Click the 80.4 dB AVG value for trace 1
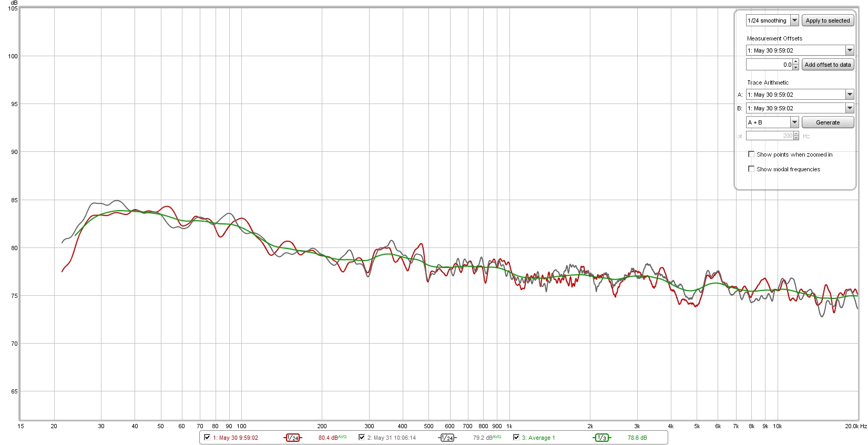868x445 pixels. pos(332,438)
